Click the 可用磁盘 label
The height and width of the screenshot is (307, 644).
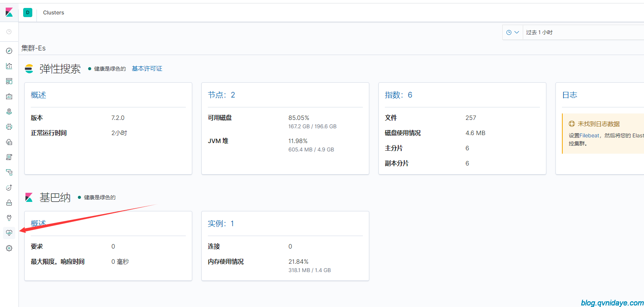click(x=220, y=118)
